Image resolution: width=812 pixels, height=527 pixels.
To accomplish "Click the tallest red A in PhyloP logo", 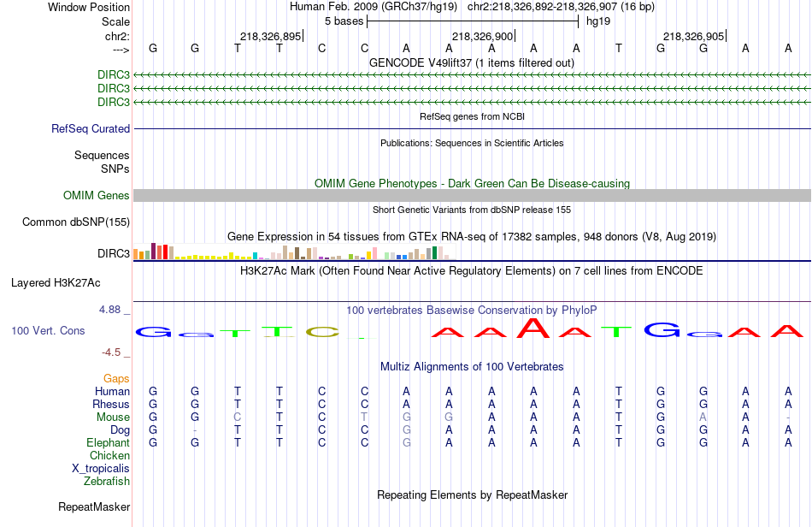I will pyautogui.click(x=533, y=328).
